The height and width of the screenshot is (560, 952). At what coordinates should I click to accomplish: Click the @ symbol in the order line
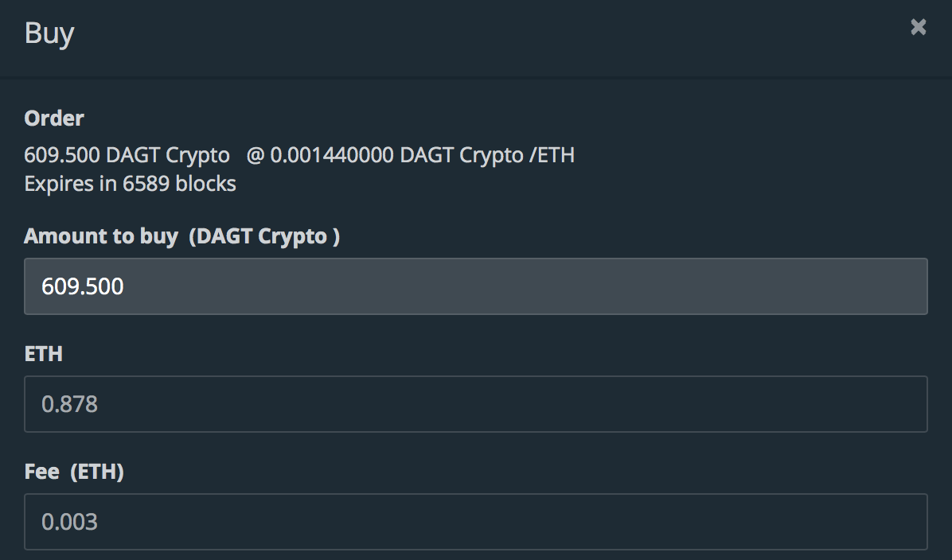[255, 155]
